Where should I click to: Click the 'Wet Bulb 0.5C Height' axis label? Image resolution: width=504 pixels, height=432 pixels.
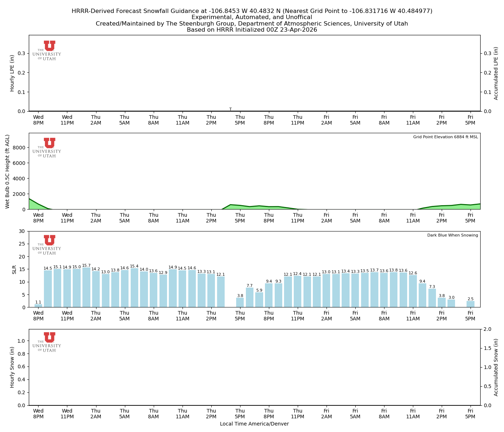[x=8, y=171]
